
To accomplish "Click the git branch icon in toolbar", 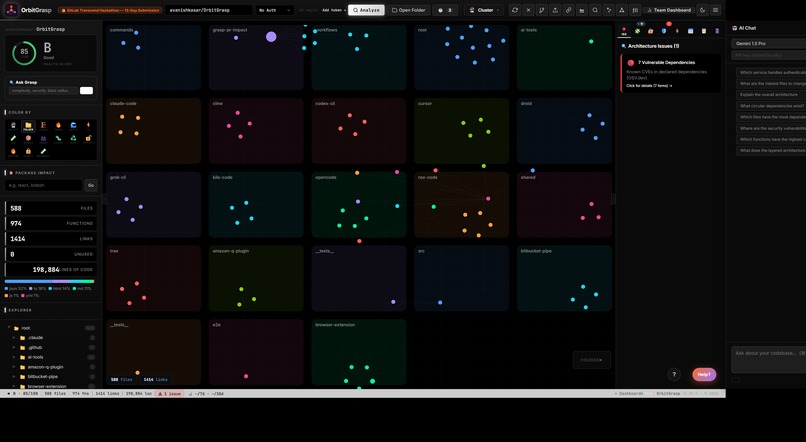I will [x=541, y=10].
